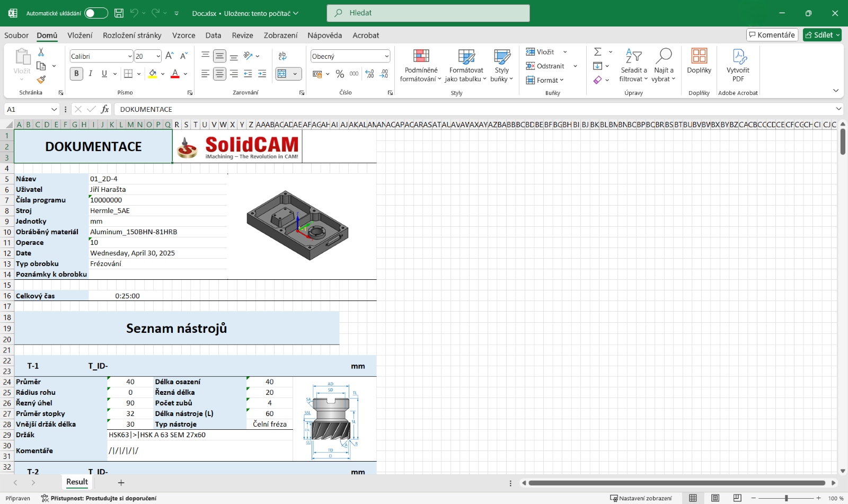Screen dimensions: 848x504
Task: Open the Soubor menu
Action: pyautogui.click(x=16, y=35)
